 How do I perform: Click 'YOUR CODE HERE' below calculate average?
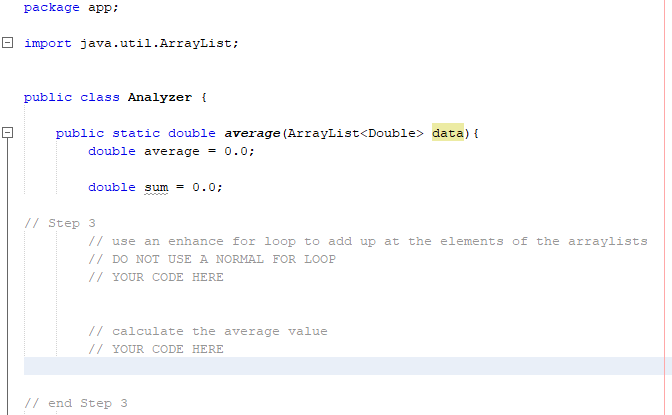point(156,349)
